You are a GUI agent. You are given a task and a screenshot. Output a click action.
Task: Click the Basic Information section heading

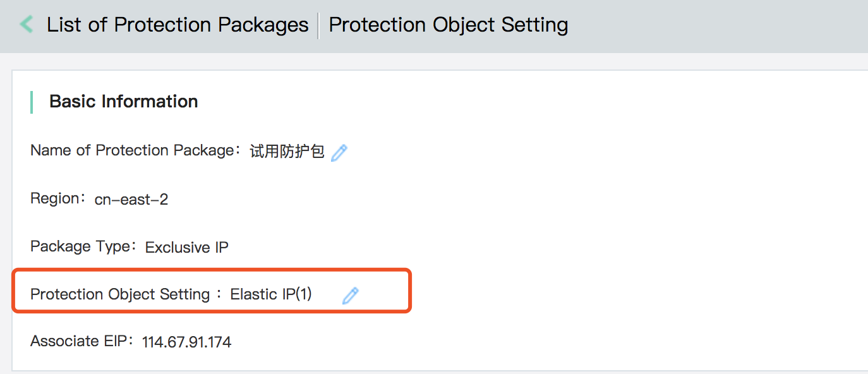click(124, 102)
